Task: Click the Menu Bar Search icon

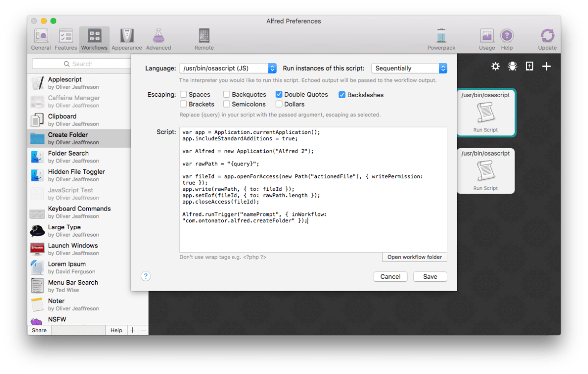Action: click(37, 286)
